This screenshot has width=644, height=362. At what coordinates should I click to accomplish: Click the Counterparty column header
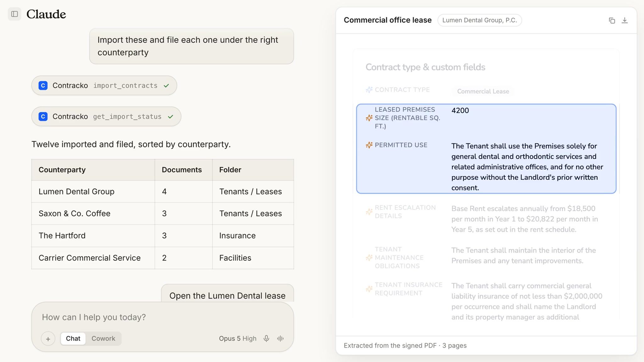pos(93,170)
